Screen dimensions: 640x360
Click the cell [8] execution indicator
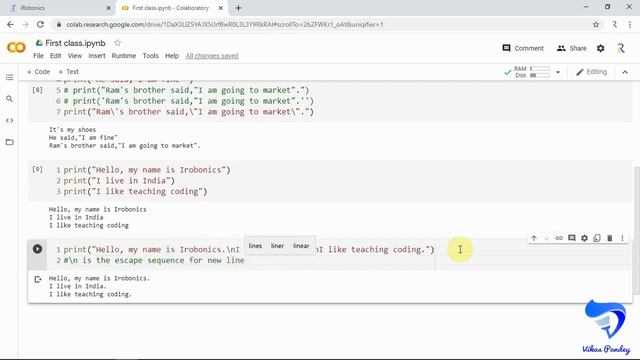point(37,89)
